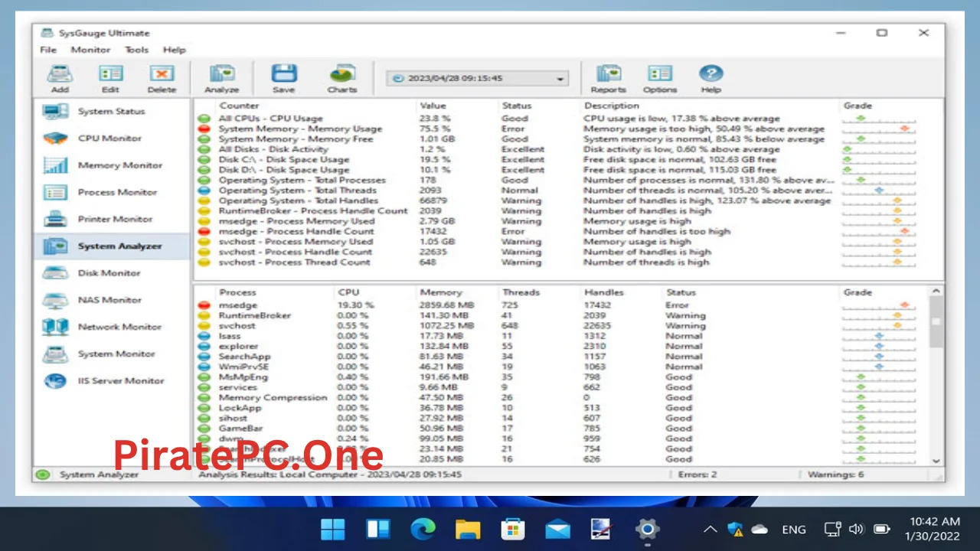
Task: Open the Help menu
Action: [175, 50]
